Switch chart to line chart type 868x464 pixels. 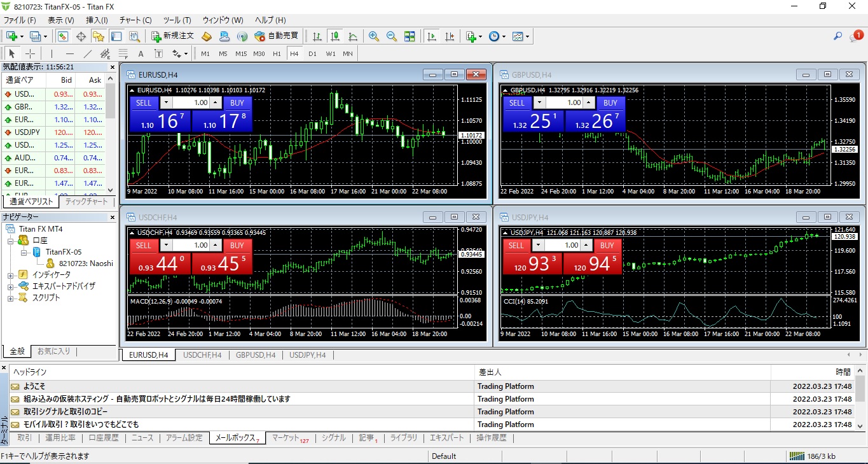pos(353,36)
